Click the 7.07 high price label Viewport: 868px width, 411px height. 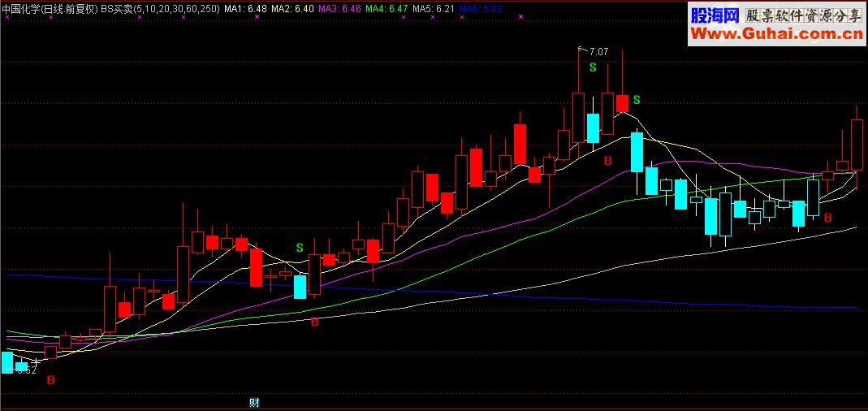(599, 52)
